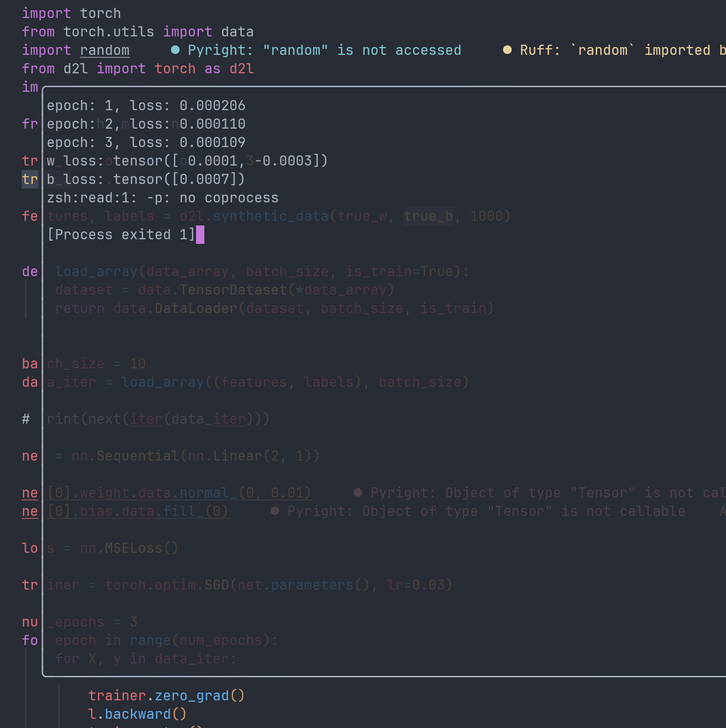726x728 pixels.
Task: Click the [Process exited 1] text
Action: 121,235
